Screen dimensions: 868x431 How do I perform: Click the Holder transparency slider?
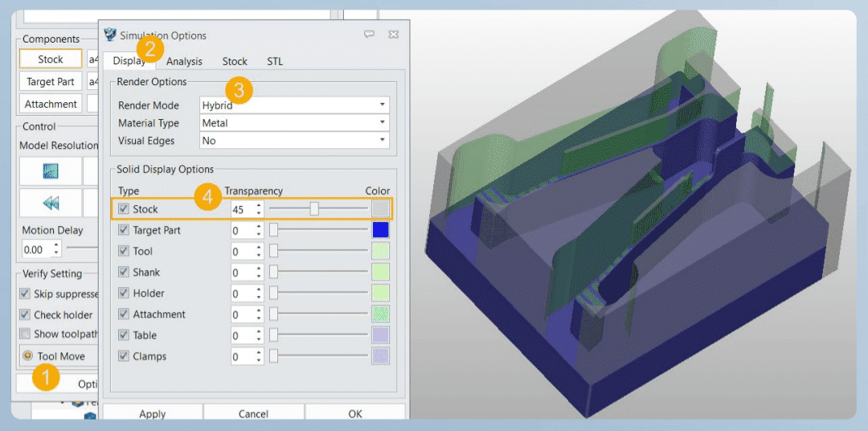pos(318,293)
